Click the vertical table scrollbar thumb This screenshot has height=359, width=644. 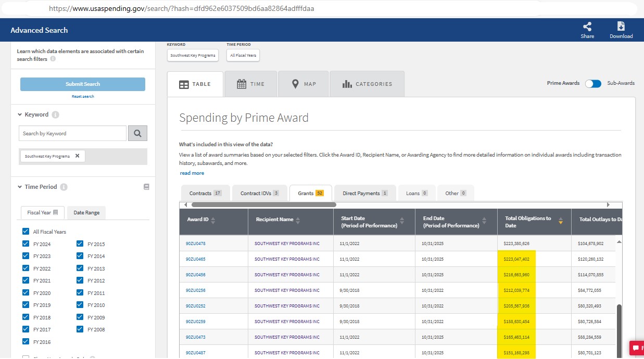(619, 330)
